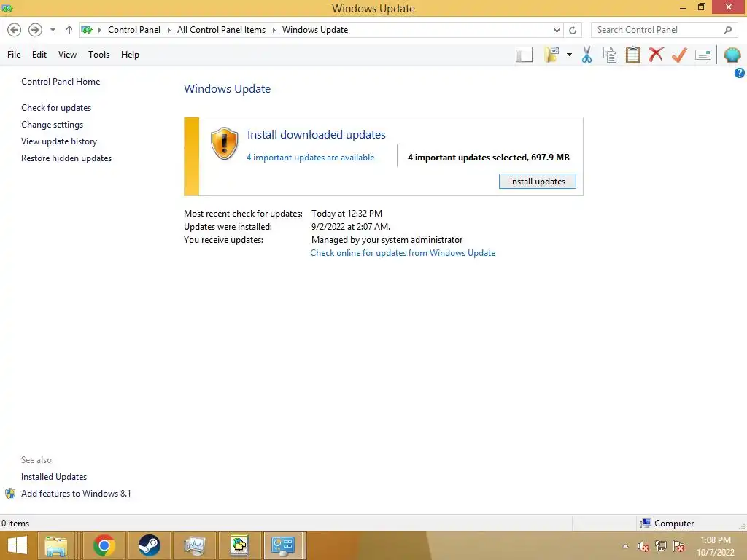The image size is (747, 560).
Task: Open Control Panel Home
Action: pyautogui.click(x=61, y=82)
